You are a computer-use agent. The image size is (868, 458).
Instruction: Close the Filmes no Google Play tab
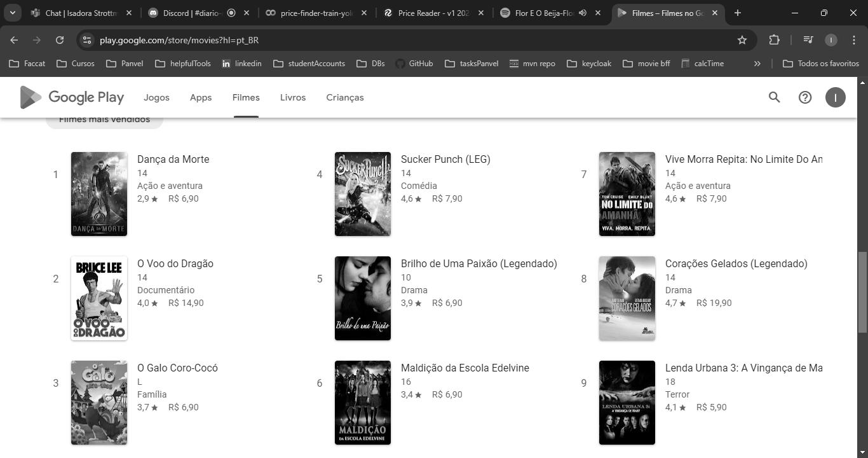[x=715, y=13]
